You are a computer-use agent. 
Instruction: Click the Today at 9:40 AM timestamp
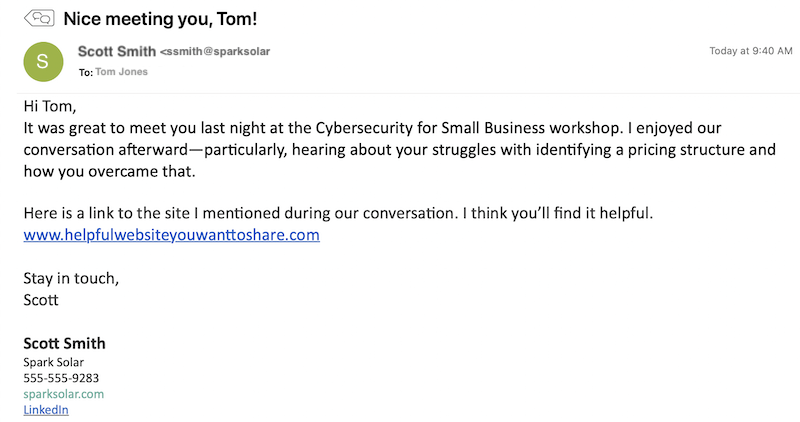(751, 51)
